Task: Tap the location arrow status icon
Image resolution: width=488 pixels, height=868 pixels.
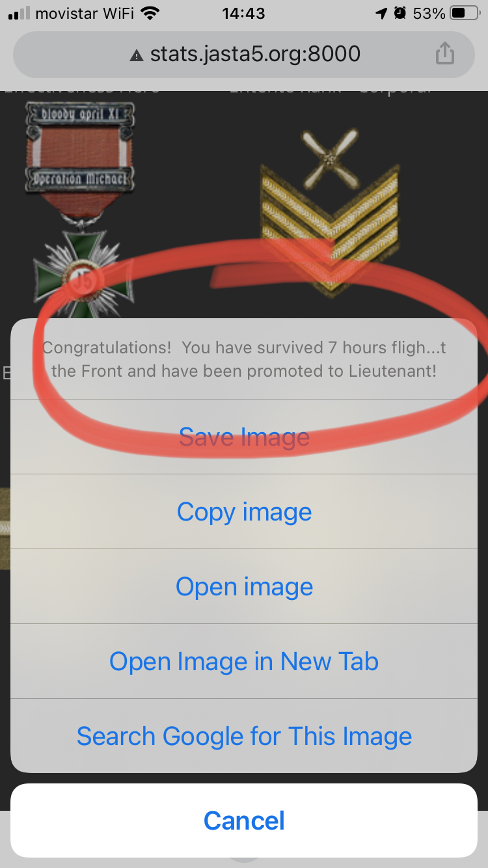Action: (x=381, y=13)
